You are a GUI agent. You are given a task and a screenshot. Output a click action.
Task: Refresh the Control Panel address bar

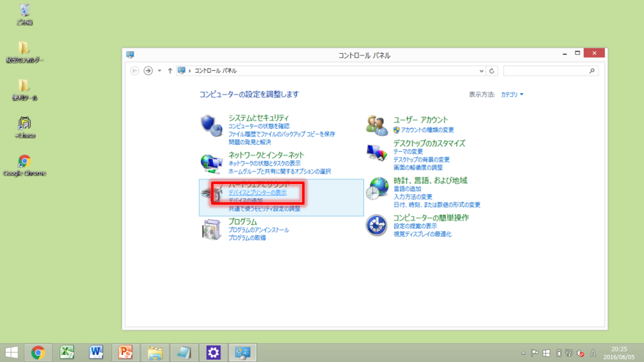[492, 71]
